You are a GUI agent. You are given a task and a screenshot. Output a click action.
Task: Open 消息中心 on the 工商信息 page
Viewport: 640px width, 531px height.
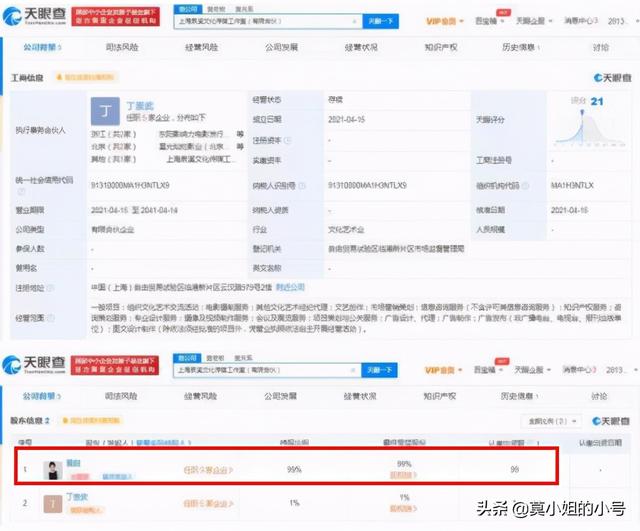pos(581,20)
